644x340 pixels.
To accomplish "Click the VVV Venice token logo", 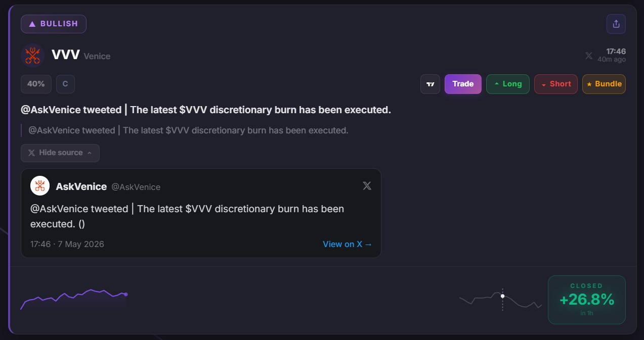I will (x=33, y=55).
